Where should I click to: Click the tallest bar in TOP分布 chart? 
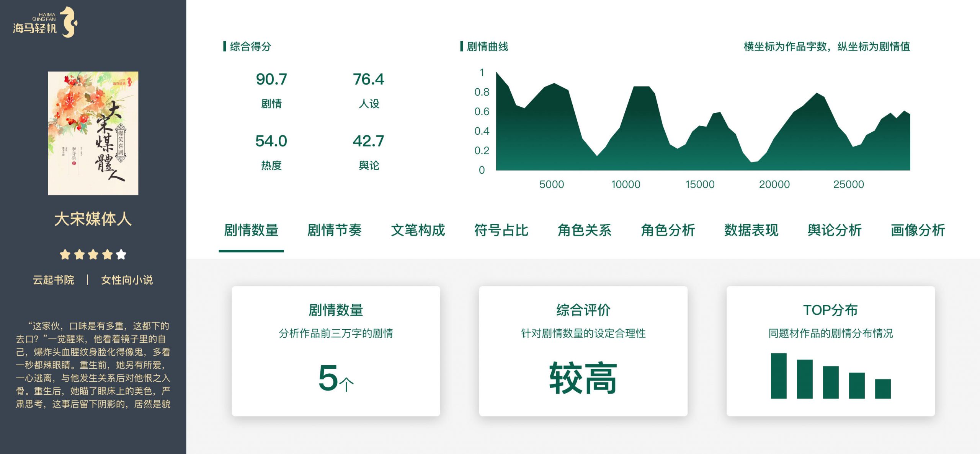point(779,376)
